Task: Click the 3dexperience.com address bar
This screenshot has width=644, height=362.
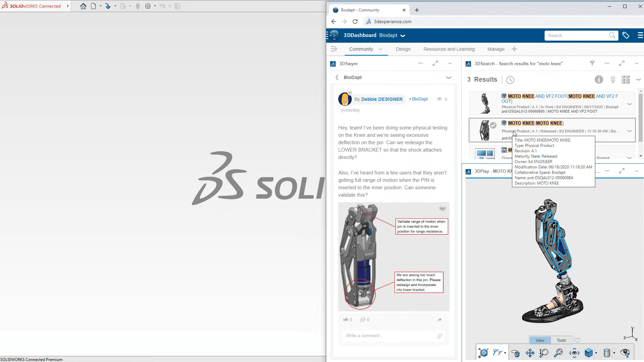Action: (504, 22)
